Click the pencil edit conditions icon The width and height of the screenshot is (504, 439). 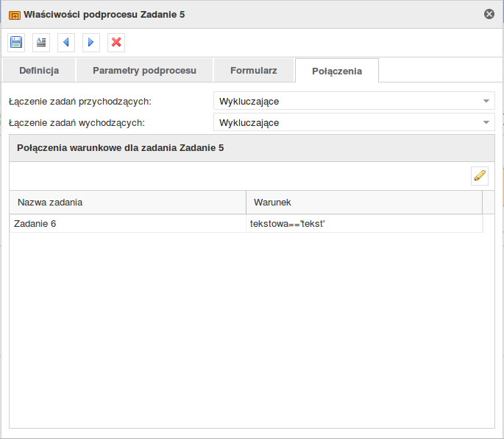pos(480,176)
